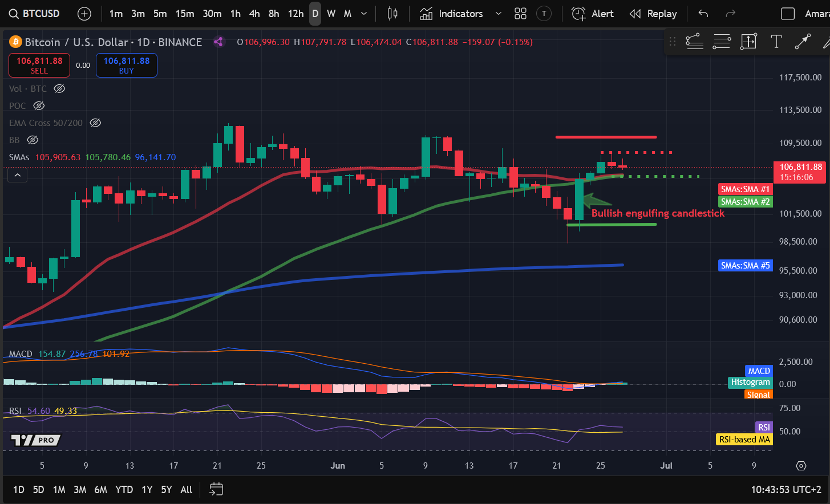Select the weekly W interval
Image resolution: width=830 pixels, height=504 pixels.
click(x=331, y=14)
